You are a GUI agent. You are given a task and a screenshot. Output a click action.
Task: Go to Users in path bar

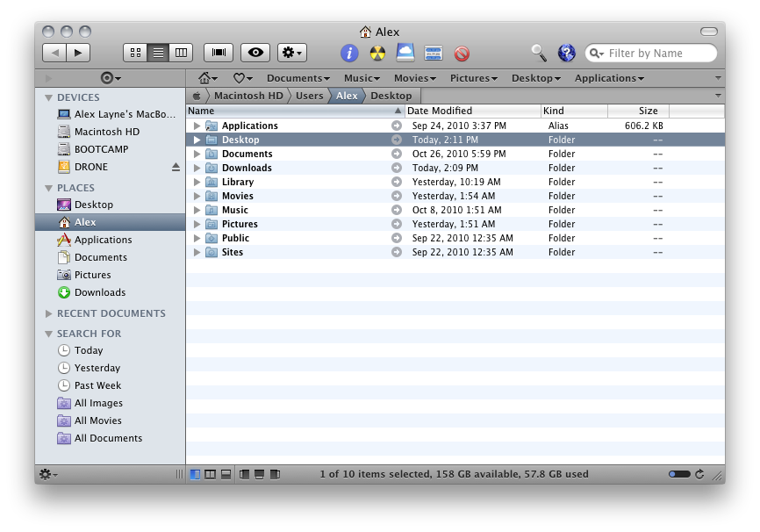tap(309, 96)
